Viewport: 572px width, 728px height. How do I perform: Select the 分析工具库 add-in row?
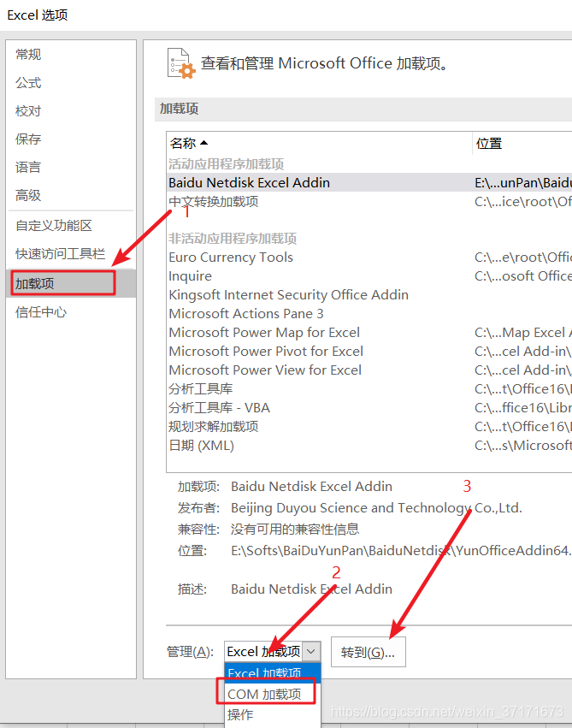tap(369, 388)
